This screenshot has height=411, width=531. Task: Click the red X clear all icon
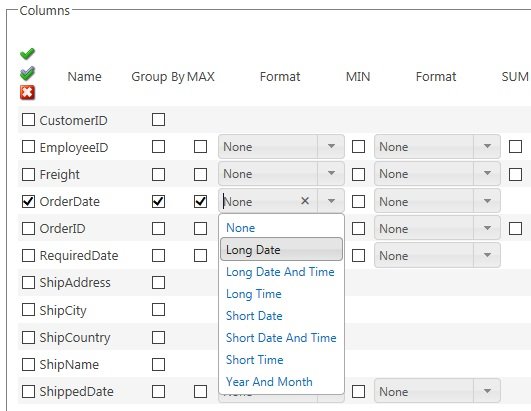pos(27,92)
